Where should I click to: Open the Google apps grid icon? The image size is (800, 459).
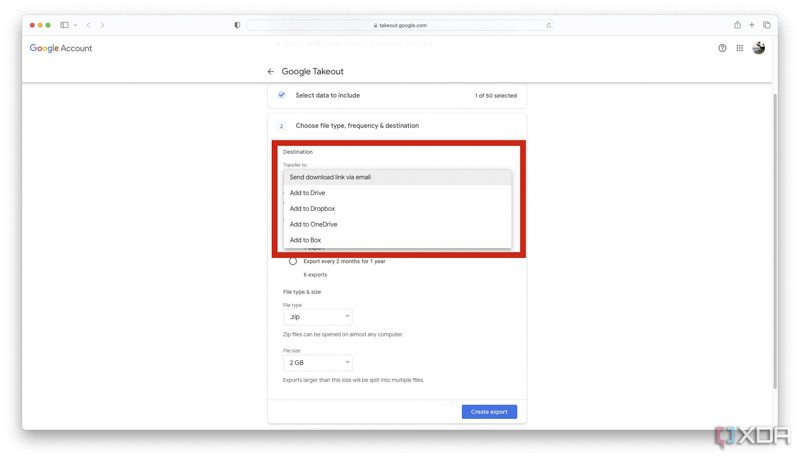(739, 48)
